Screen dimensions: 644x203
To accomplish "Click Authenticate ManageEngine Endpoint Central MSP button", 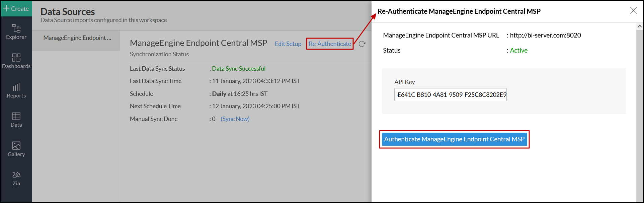I will point(454,139).
